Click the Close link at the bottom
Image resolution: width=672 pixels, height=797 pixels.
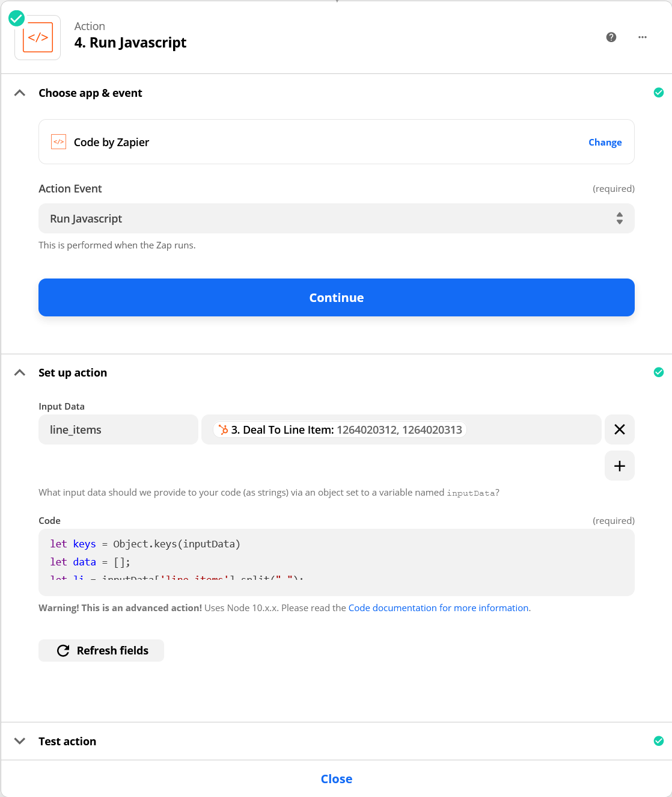point(337,779)
